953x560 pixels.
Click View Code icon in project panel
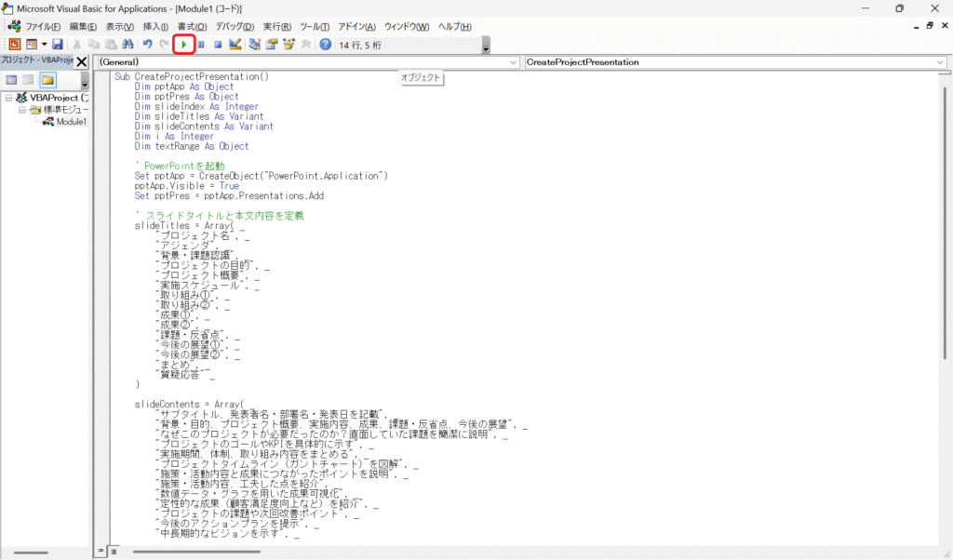pos(11,80)
